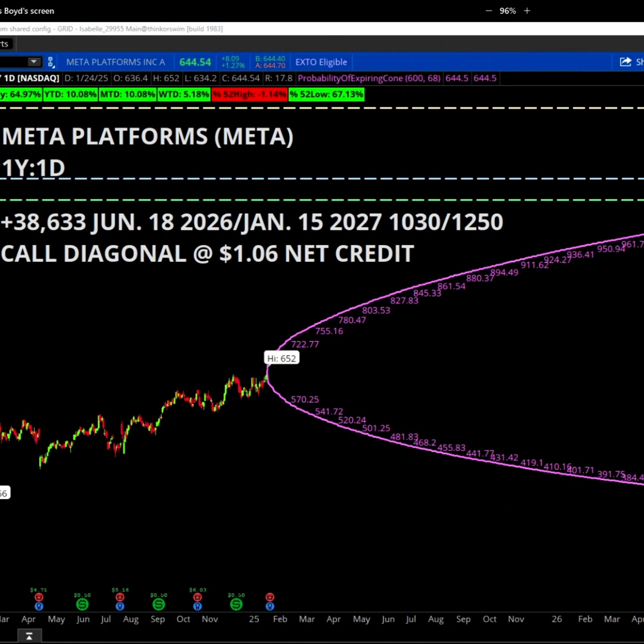Open the earnings phone icon labeled $6.03
This screenshot has height=644, width=644.
click(x=197, y=597)
